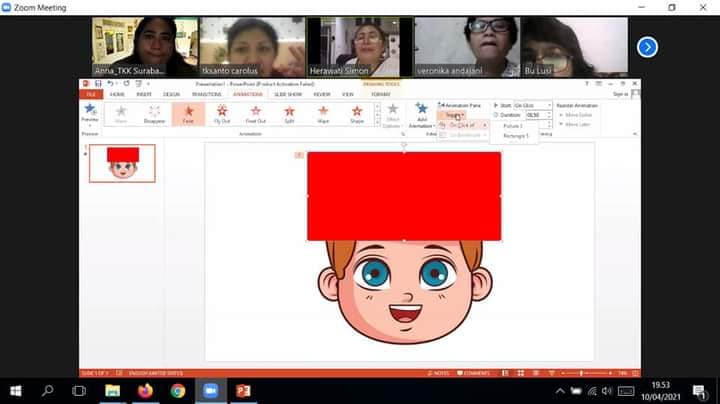The image size is (720, 404).
Task: Open the Trigger dropdown button
Action: 452,115
